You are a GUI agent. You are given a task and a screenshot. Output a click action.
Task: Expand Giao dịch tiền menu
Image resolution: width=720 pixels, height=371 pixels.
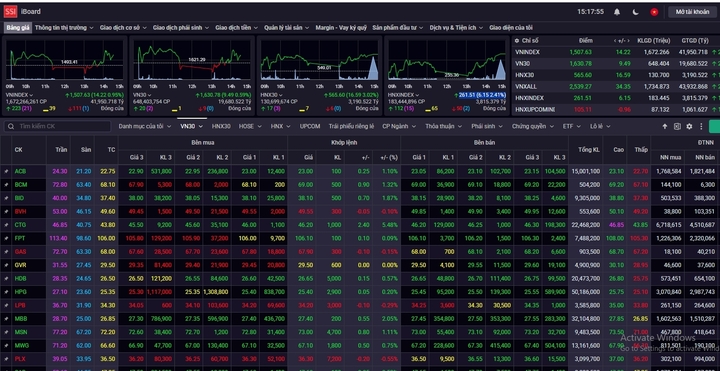click(x=236, y=28)
